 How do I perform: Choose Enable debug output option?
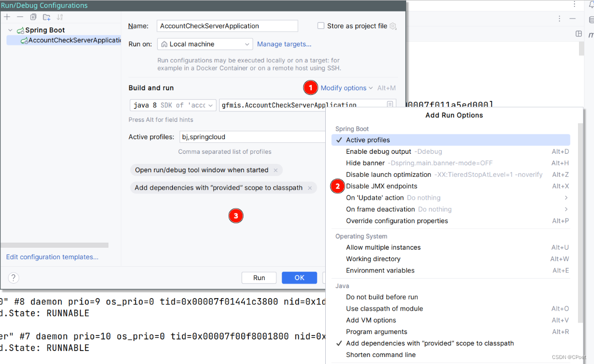pyautogui.click(x=451, y=151)
